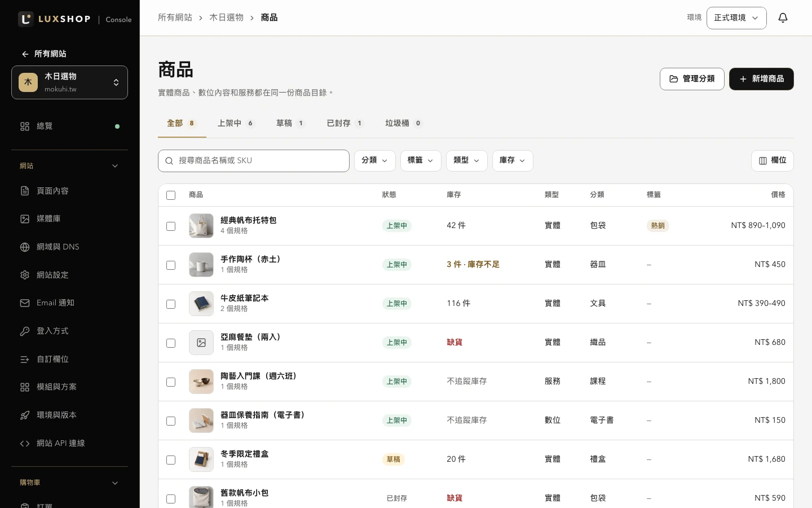
Task: Open 網站 API 連線 code icon
Action: [x=25, y=444]
